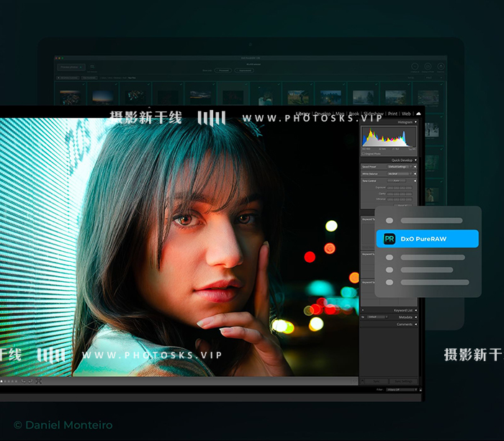This screenshot has height=441, width=504.
Task: Select the menu row directly below DxO PureRAW
Action: click(x=426, y=258)
